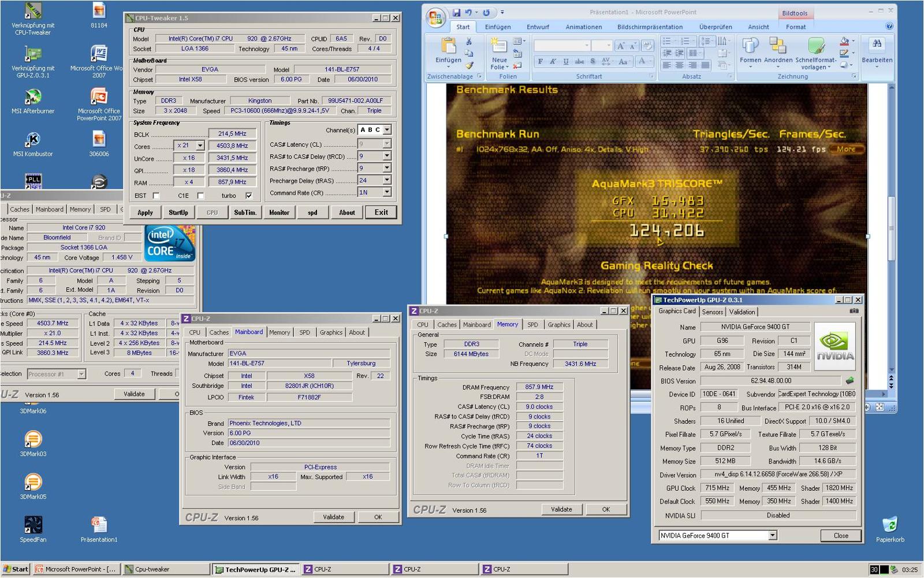Open the Bildtools Format ribbon tab
The height and width of the screenshot is (578, 924).
point(795,27)
